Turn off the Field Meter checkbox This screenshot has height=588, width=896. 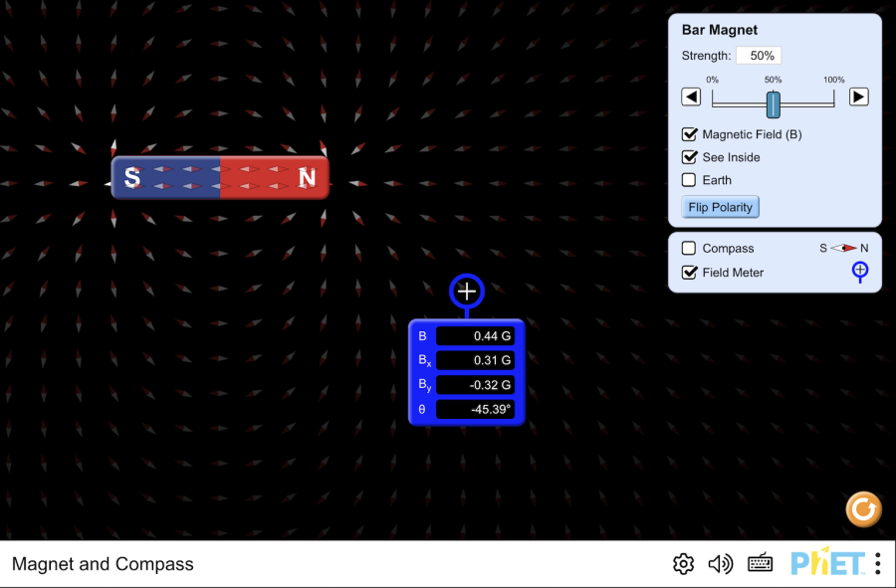(x=689, y=273)
